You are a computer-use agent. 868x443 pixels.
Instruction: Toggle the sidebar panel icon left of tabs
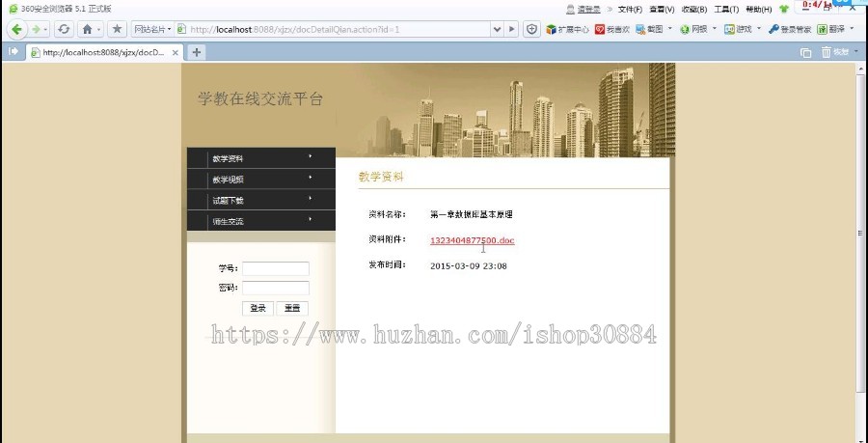[x=14, y=51]
